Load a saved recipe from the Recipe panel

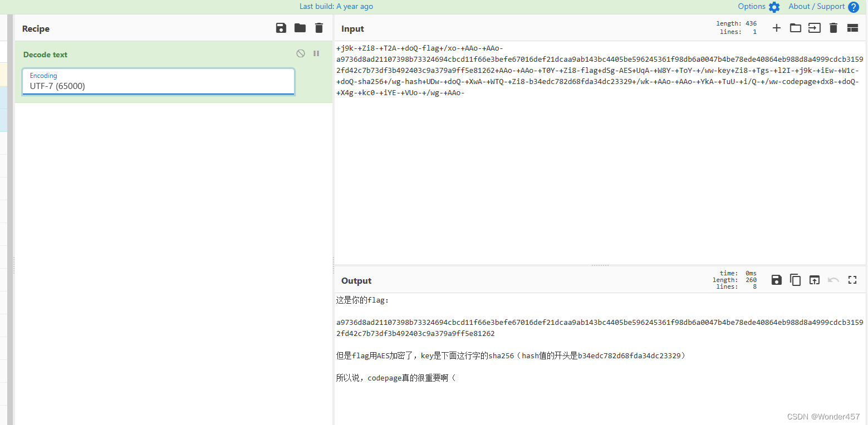pos(300,28)
